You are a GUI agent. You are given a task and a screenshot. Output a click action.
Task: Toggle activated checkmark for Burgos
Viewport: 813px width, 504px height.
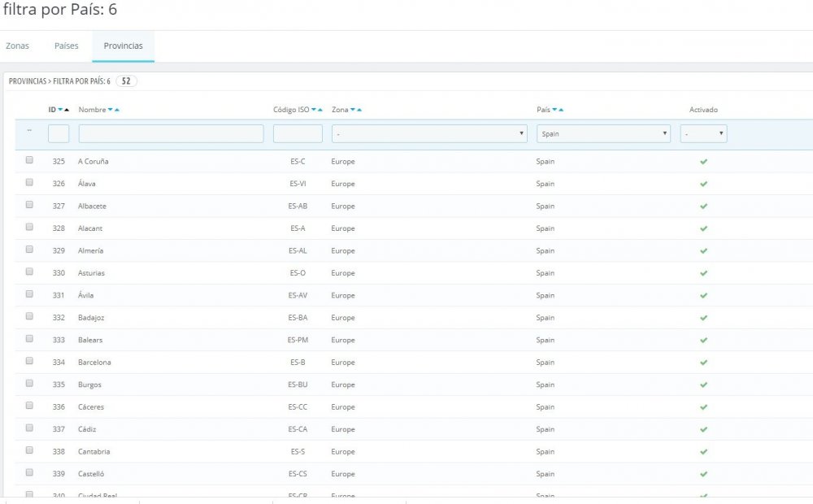pyautogui.click(x=703, y=385)
